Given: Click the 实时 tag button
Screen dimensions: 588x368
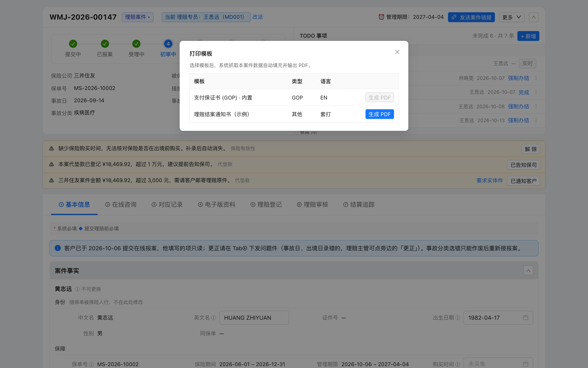Looking at the screenshot, I should (527, 64).
